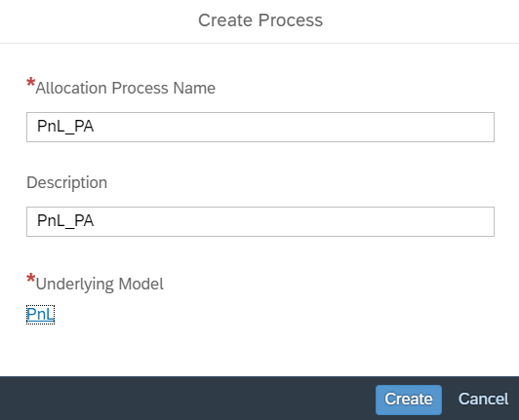Cancel the Create Process dialog

coord(483,400)
